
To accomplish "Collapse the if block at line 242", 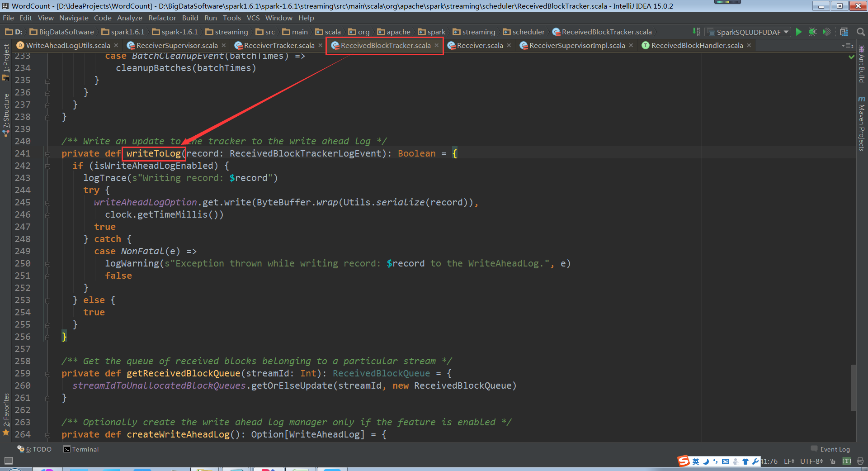I will [x=47, y=166].
